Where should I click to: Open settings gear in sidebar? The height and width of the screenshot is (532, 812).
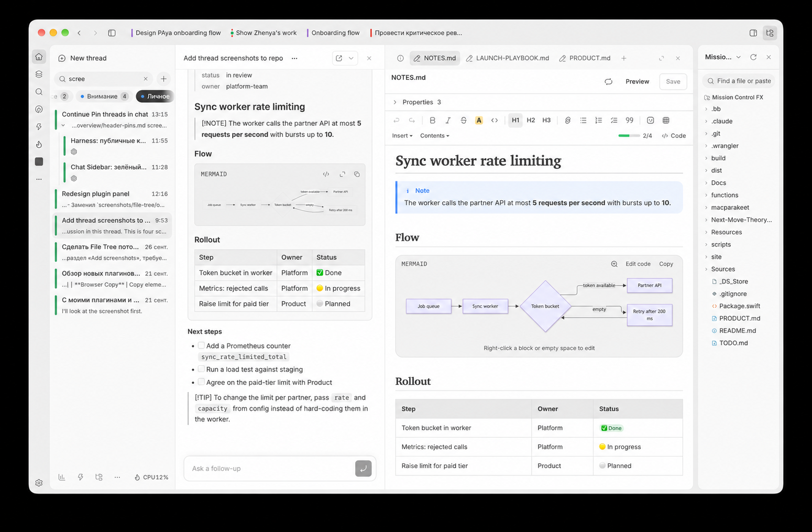point(39,483)
